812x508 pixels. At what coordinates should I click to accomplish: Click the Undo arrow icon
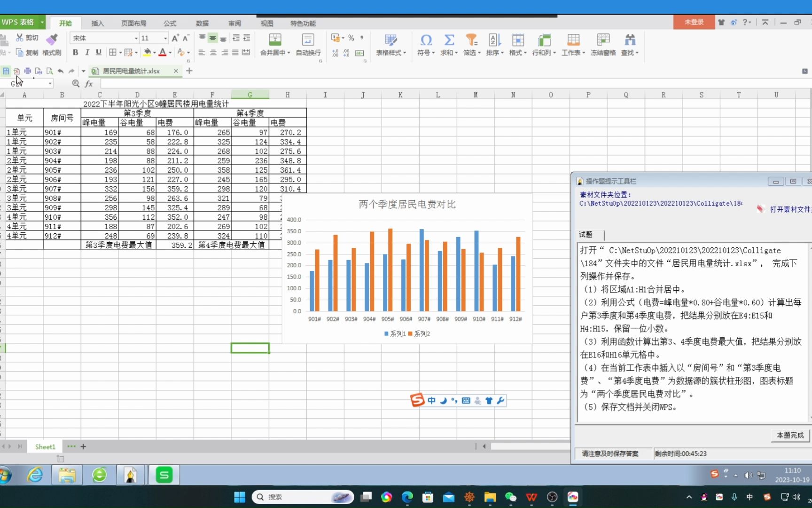61,71
